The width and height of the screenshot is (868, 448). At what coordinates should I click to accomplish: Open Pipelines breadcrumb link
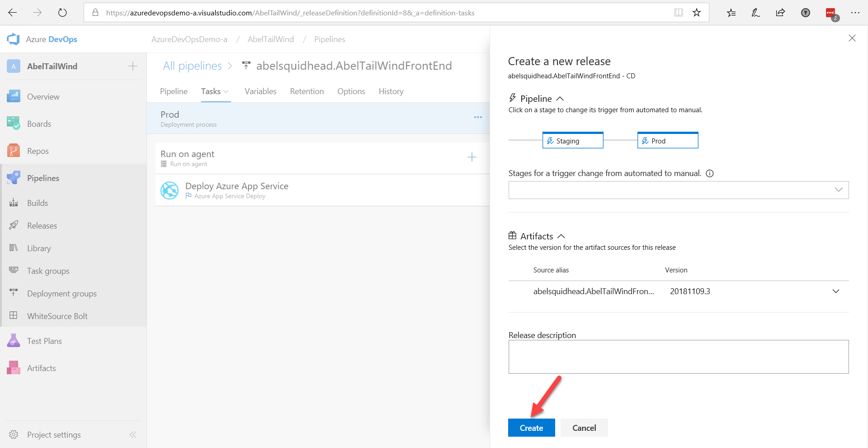coord(330,39)
